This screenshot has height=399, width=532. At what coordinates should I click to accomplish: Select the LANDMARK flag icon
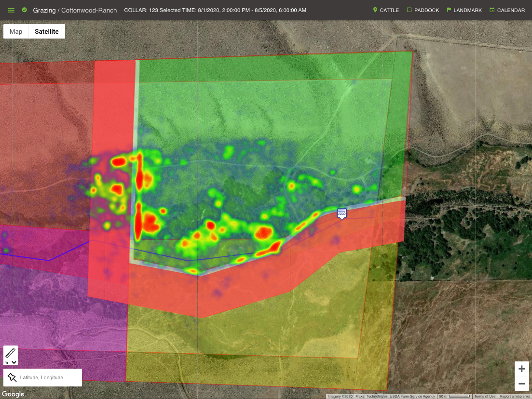pyautogui.click(x=449, y=10)
